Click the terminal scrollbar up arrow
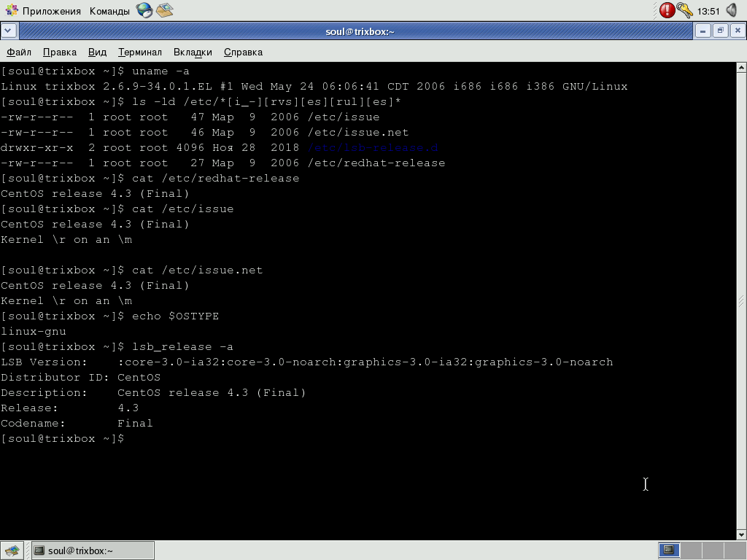 741,68
